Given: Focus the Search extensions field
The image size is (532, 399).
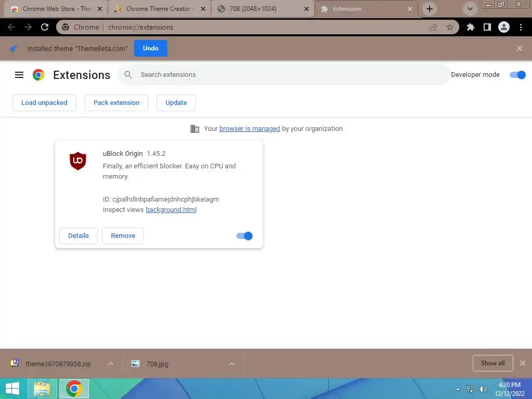Looking at the screenshot, I should coord(284,75).
